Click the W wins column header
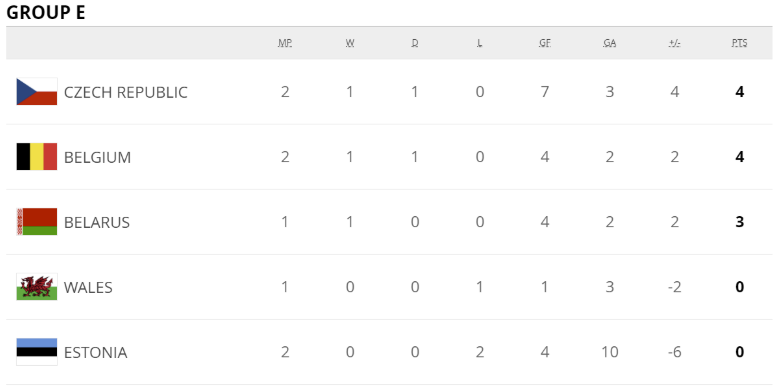This screenshot has height=387, width=776. point(350,43)
